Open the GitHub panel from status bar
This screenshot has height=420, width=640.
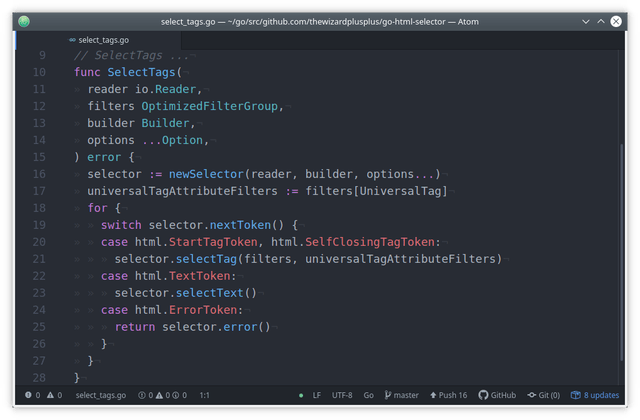click(497, 395)
